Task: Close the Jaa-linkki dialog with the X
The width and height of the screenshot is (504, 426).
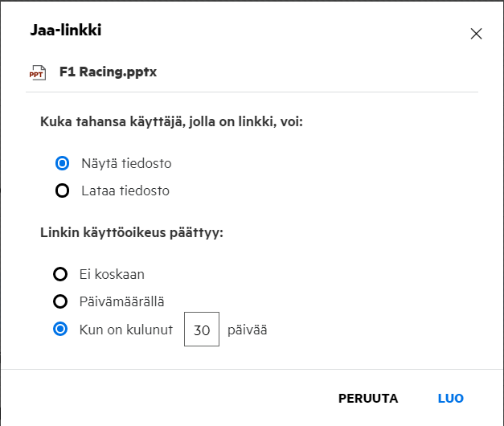Action: 476,34
